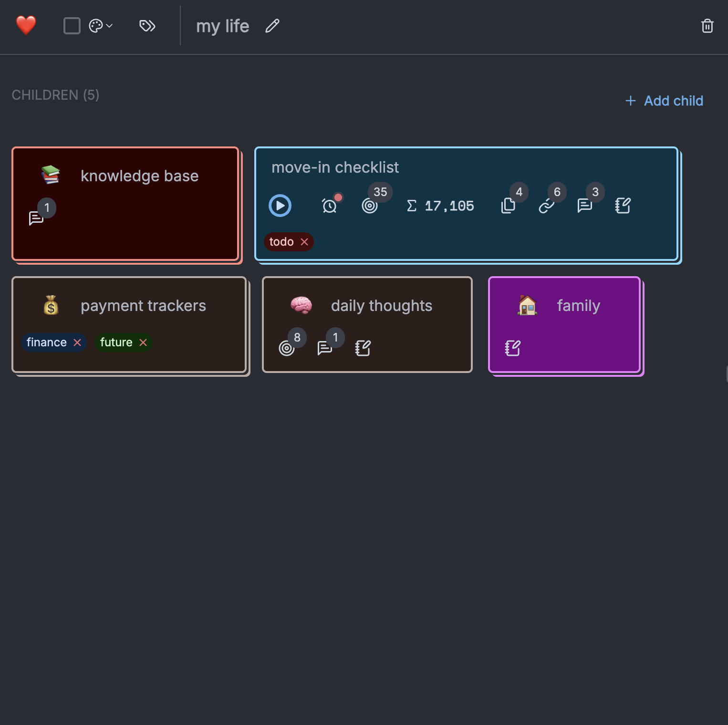Open the move-in checklist card title
This screenshot has height=725, width=728.
335,167
